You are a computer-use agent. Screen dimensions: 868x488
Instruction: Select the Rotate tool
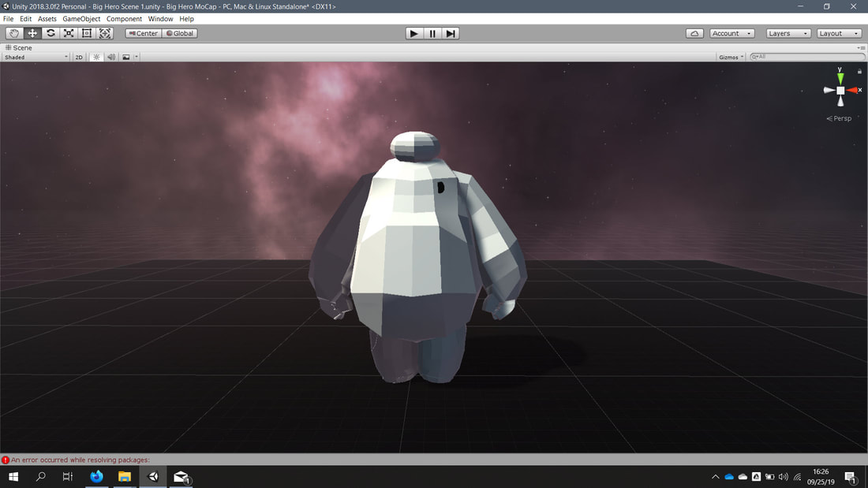[x=51, y=33]
